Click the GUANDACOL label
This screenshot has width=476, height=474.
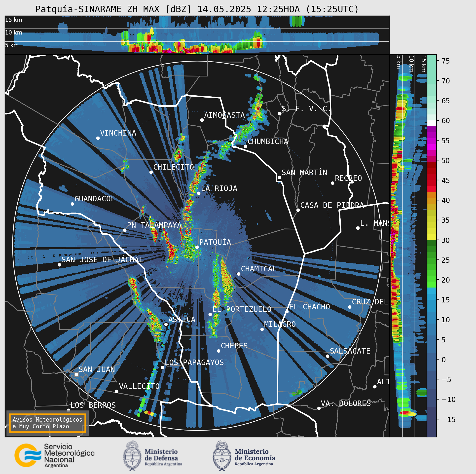[95, 199]
